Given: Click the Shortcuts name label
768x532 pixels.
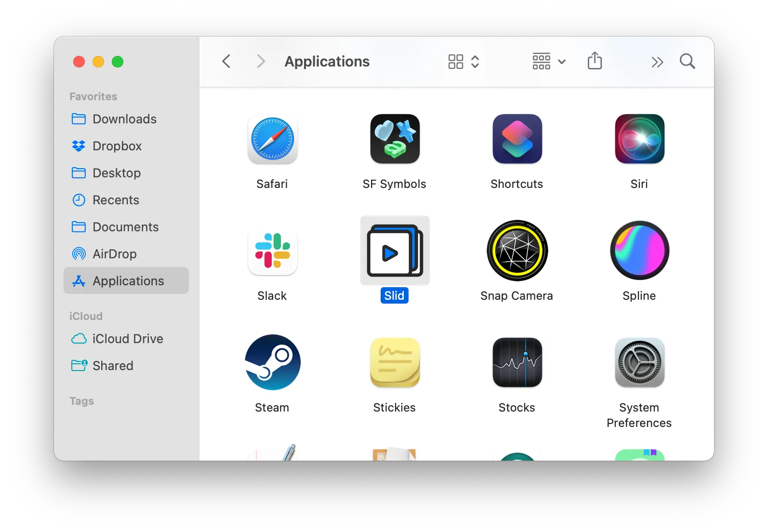Looking at the screenshot, I should [x=517, y=184].
